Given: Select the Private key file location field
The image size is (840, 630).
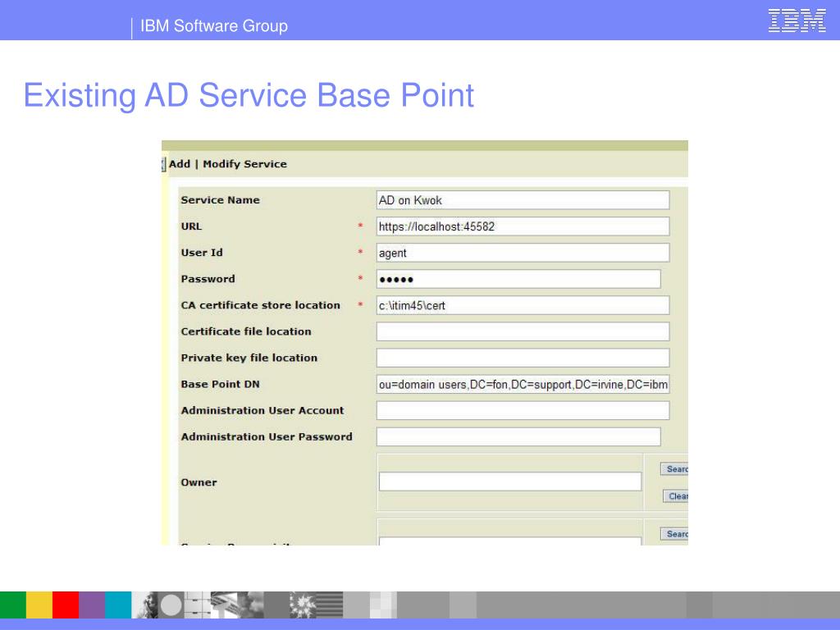Looking at the screenshot, I should [523, 358].
